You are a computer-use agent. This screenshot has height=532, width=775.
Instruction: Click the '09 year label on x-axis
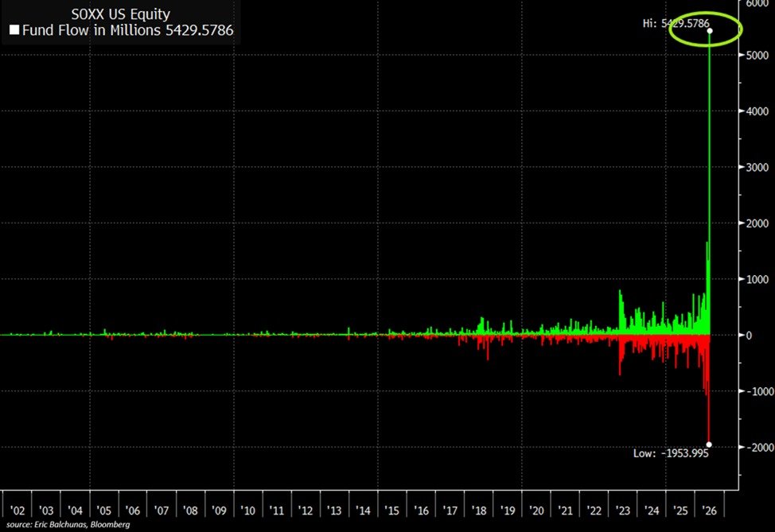(219, 511)
